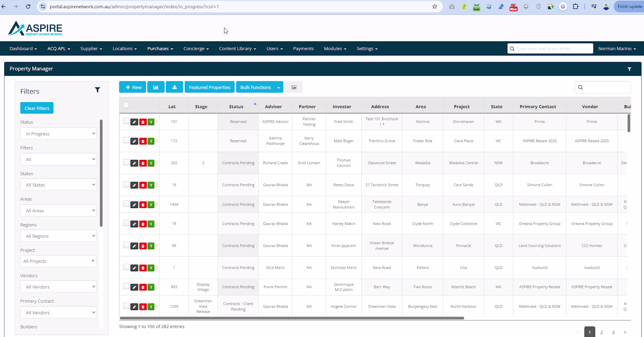This screenshot has height=337, width=644.
Task: Click funnel icon in Property Manager header
Action: [629, 69]
